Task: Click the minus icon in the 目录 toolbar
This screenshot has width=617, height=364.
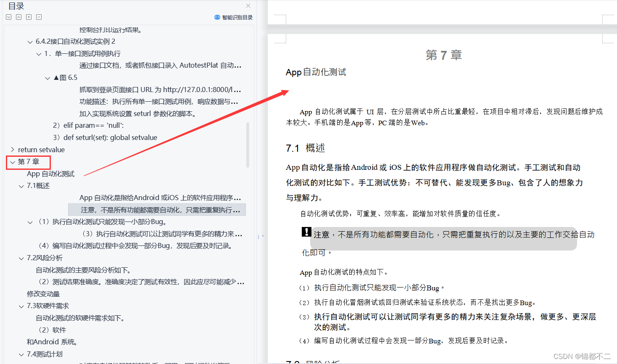Action: coord(39,17)
